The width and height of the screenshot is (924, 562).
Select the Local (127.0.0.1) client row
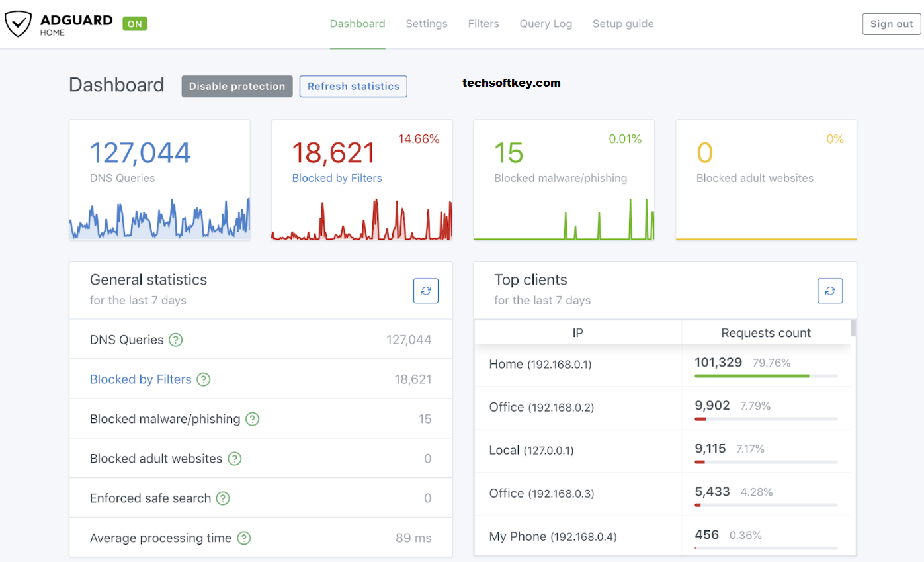coord(662,451)
